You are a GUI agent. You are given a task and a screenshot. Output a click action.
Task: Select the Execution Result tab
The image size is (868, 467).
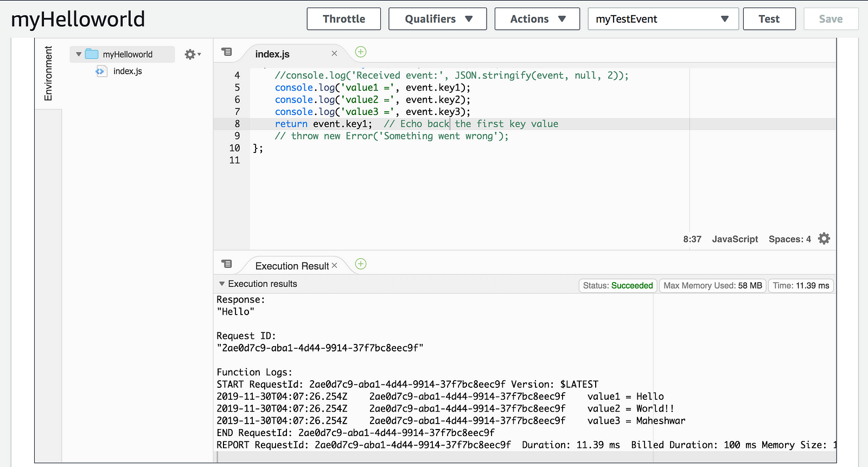pyautogui.click(x=292, y=266)
